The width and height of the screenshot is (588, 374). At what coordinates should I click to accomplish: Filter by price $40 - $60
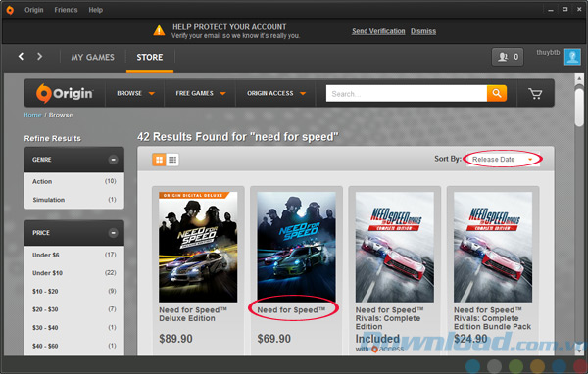tap(74, 346)
